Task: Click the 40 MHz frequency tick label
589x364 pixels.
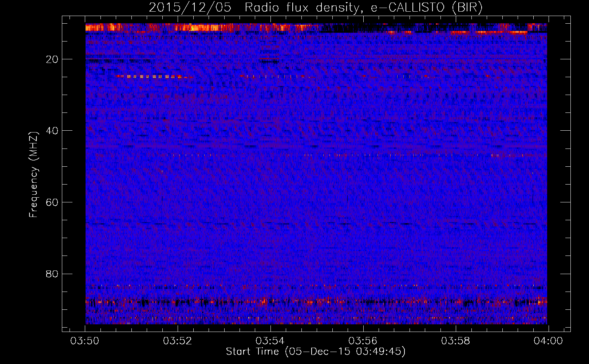Action: (52, 131)
